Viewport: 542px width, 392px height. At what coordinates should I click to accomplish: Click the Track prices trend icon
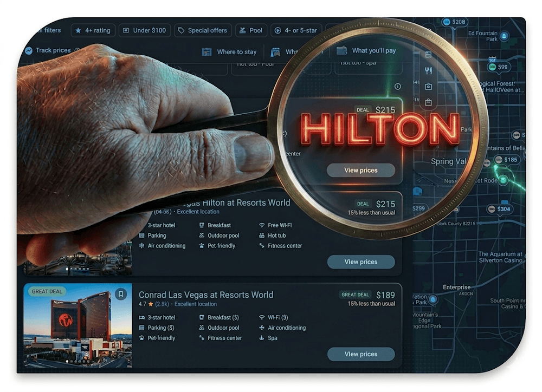(29, 50)
